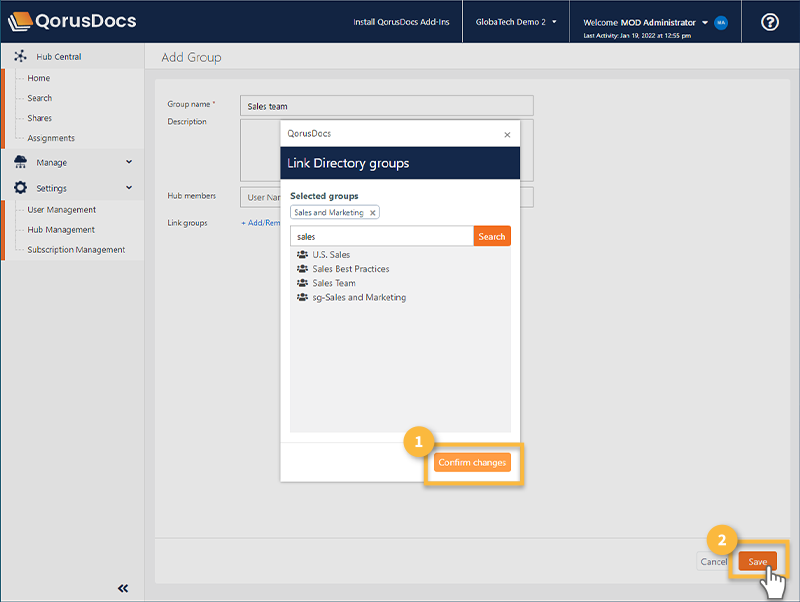Click the Cancel button
800x602 pixels.
click(x=714, y=561)
